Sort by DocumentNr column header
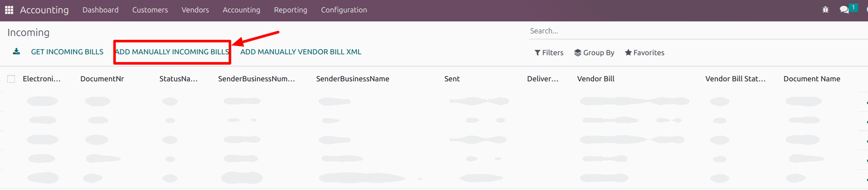This screenshot has width=868, height=190. (102, 79)
